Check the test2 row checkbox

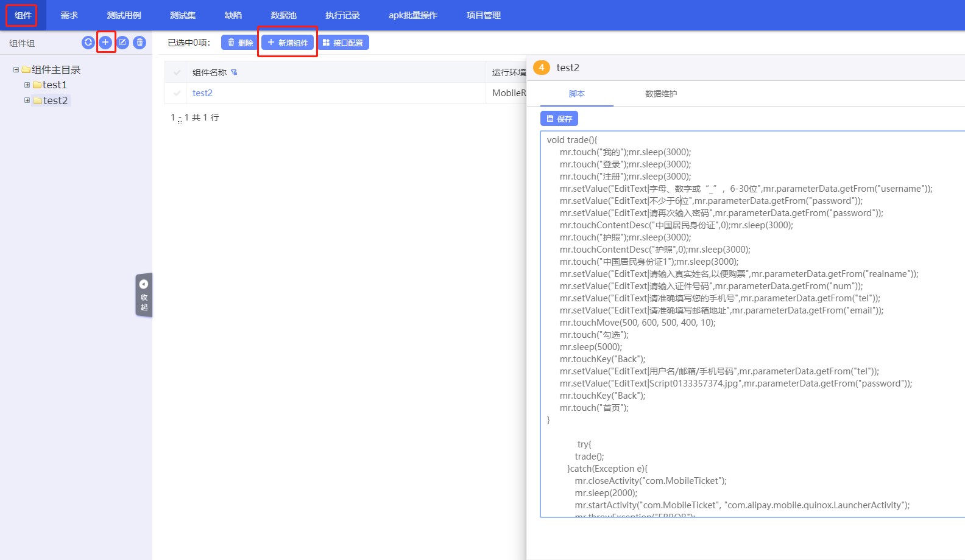point(177,93)
